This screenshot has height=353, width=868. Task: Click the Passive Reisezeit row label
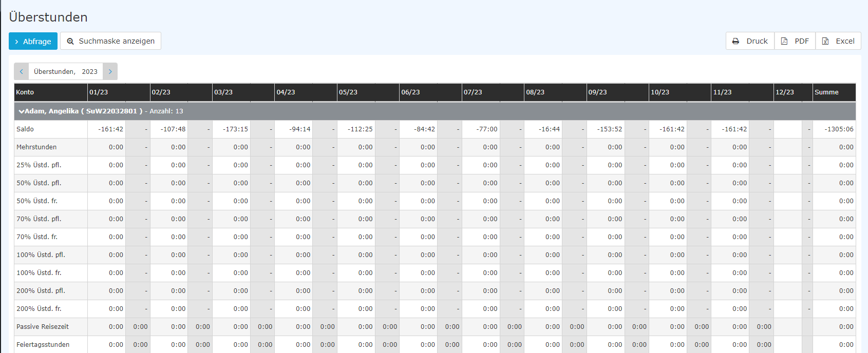pyautogui.click(x=43, y=327)
